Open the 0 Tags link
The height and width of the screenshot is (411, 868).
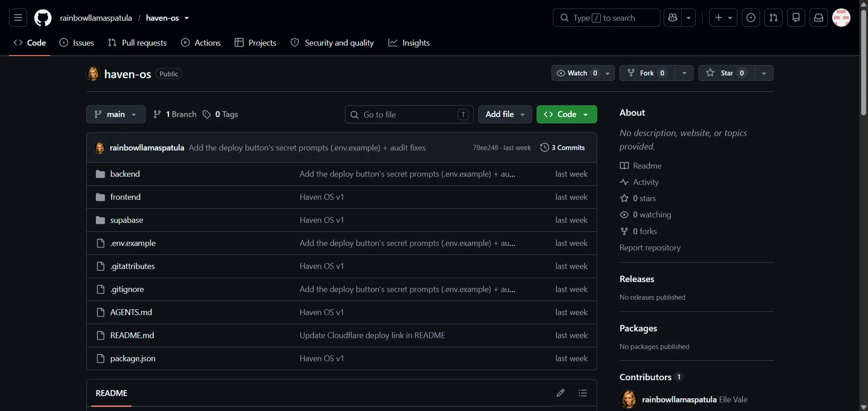coord(220,114)
